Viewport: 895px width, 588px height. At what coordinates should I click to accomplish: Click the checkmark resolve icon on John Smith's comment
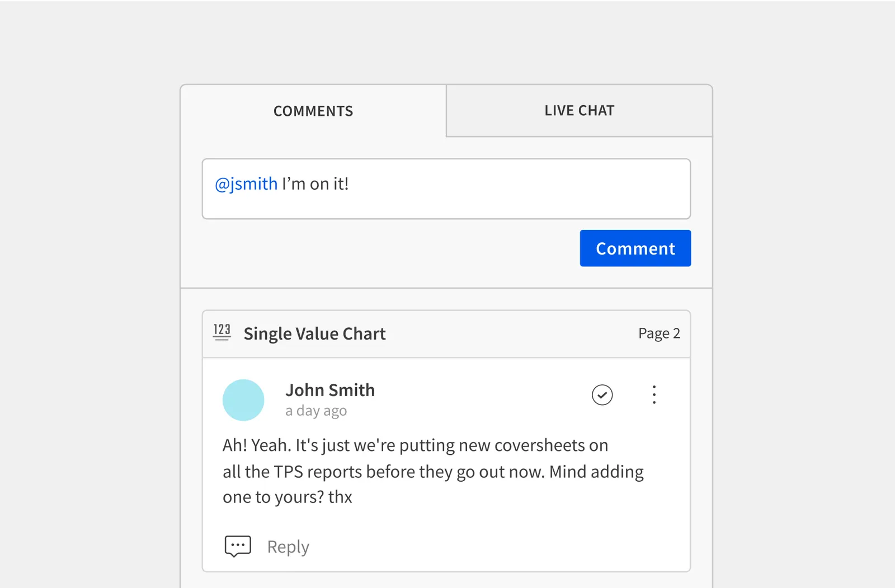[602, 395]
